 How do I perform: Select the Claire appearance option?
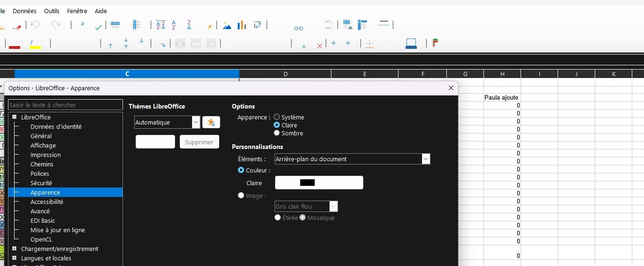click(277, 125)
